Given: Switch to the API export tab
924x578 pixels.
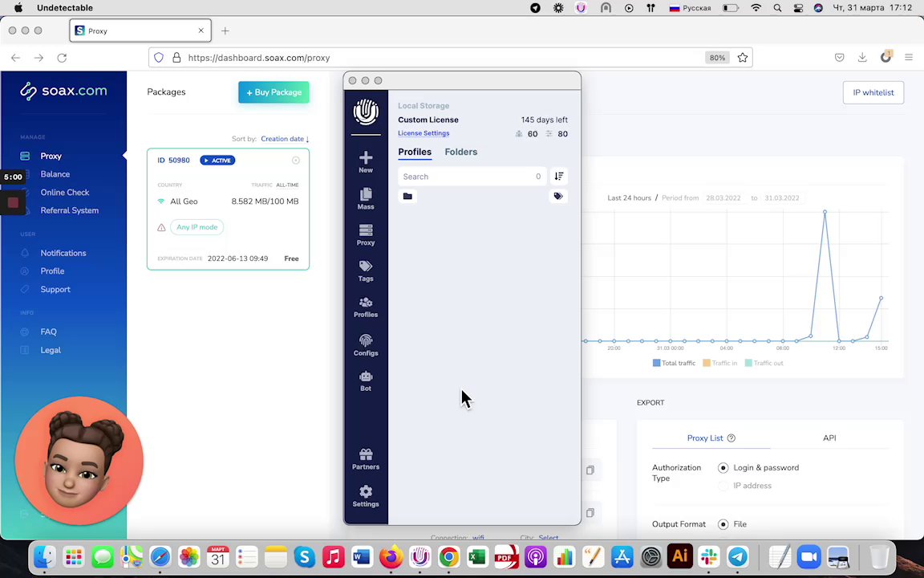Looking at the screenshot, I should pyautogui.click(x=829, y=438).
